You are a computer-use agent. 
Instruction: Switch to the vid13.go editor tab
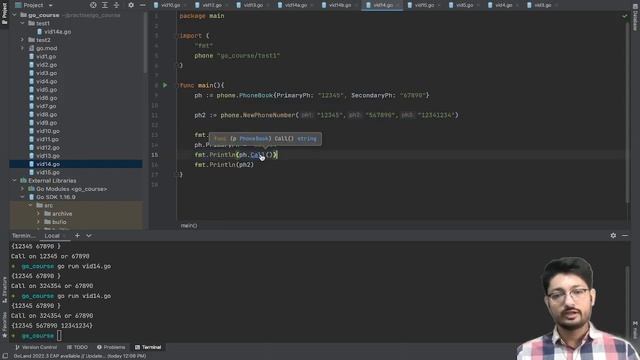(253, 5)
